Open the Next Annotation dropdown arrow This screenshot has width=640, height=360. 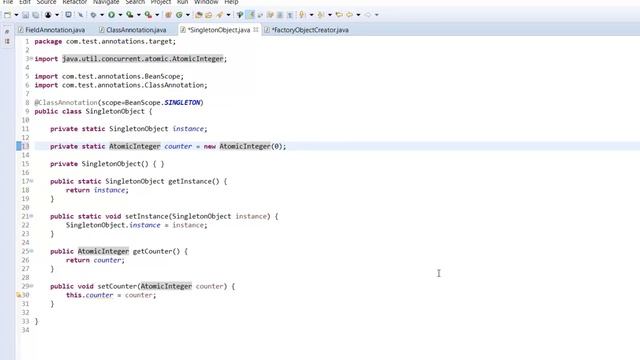point(311,15)
